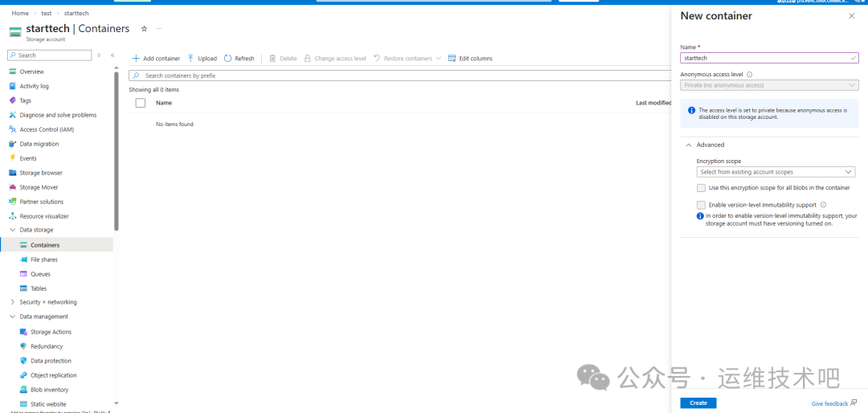The image size is (868, 413).
Task: Click the Anonymous access level info icon
Action: (x=750, y=74)
